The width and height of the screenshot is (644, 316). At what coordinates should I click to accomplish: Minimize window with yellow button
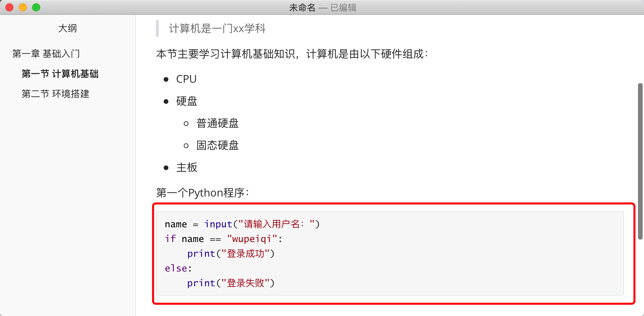point(23,7)
